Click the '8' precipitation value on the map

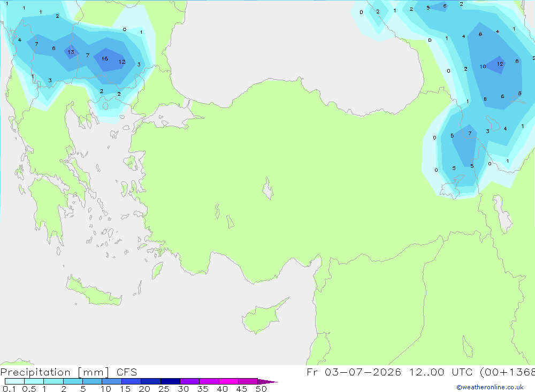click(x=480, y=34)
